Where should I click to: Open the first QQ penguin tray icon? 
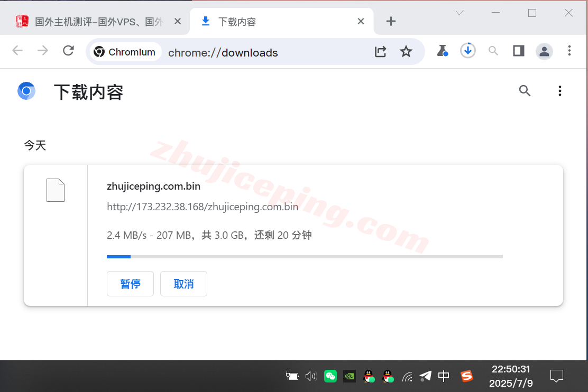[x=369, y=376]
